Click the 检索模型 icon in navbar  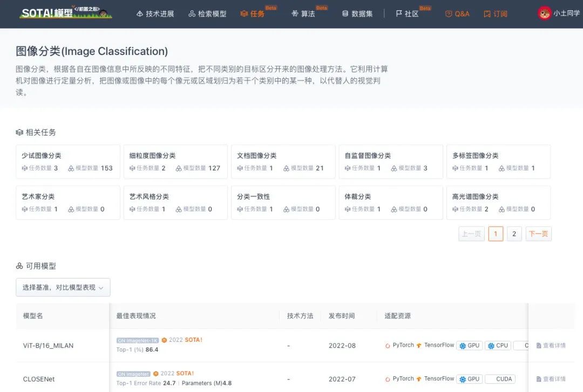point(192,13)
